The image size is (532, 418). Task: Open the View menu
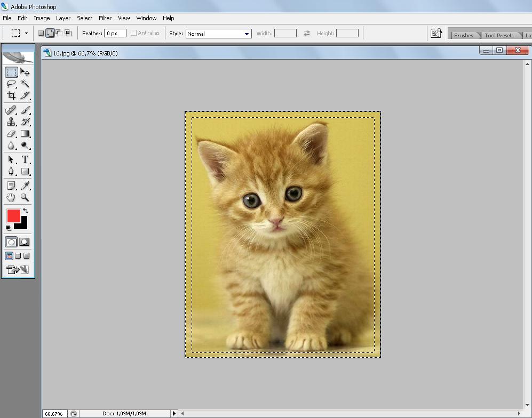point(124,18)
